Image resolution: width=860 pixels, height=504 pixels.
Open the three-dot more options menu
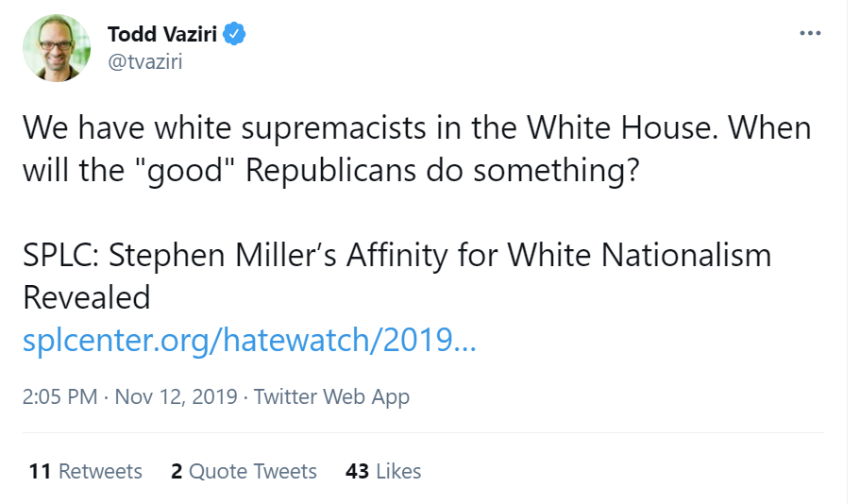tap(810, 33)
